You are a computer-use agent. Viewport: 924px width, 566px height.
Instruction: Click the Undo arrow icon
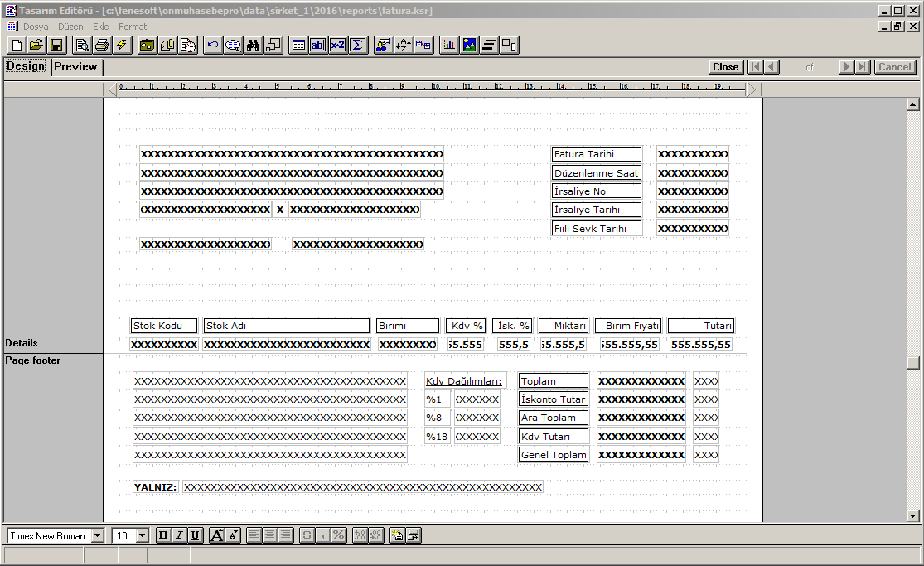click(x=213, y=45)
